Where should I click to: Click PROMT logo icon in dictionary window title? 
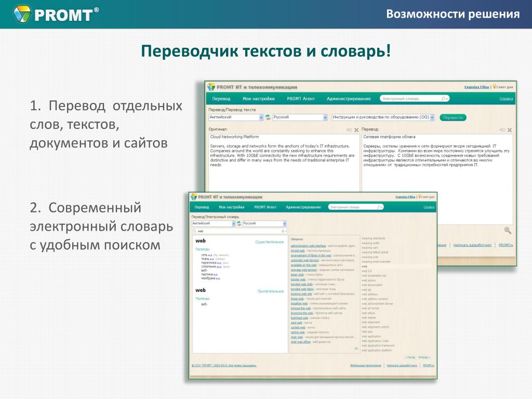194,197
